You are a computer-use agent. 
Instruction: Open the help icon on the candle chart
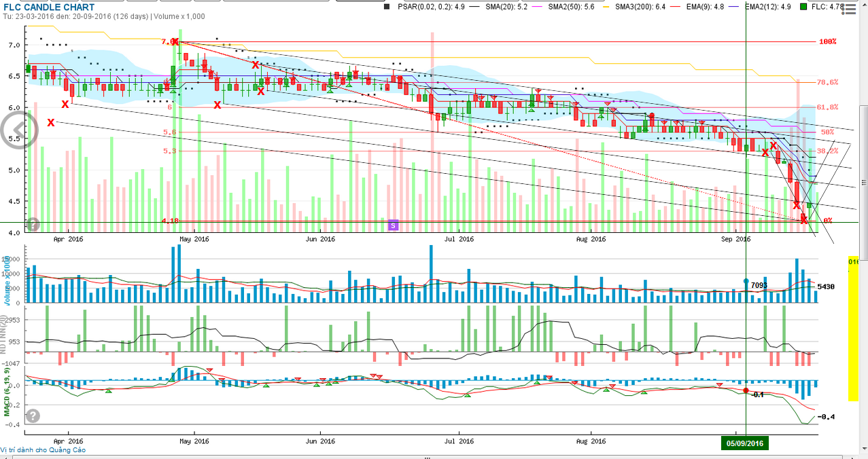click(x=33, y=223)
